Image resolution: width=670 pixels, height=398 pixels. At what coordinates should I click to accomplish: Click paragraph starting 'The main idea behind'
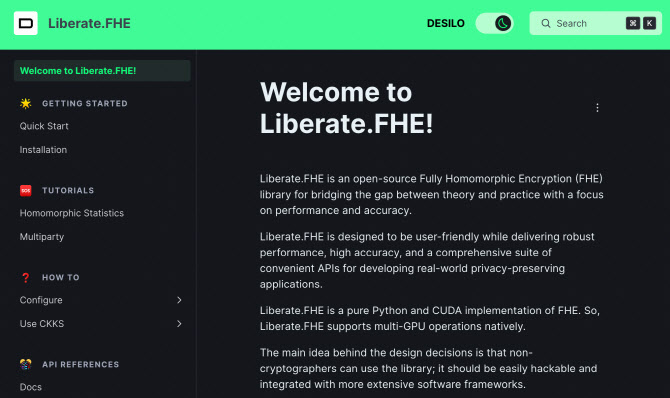tap(428, 369)
